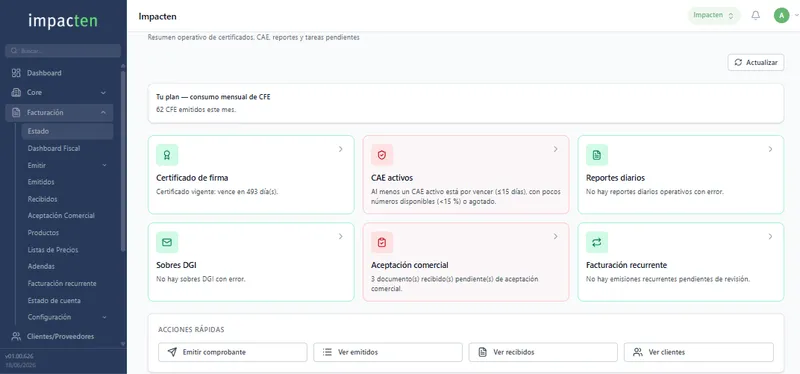Click the sidebar vertical scrollbar
Image resolution: width=800 pixels, height=374 pixels.
point(122,161)
